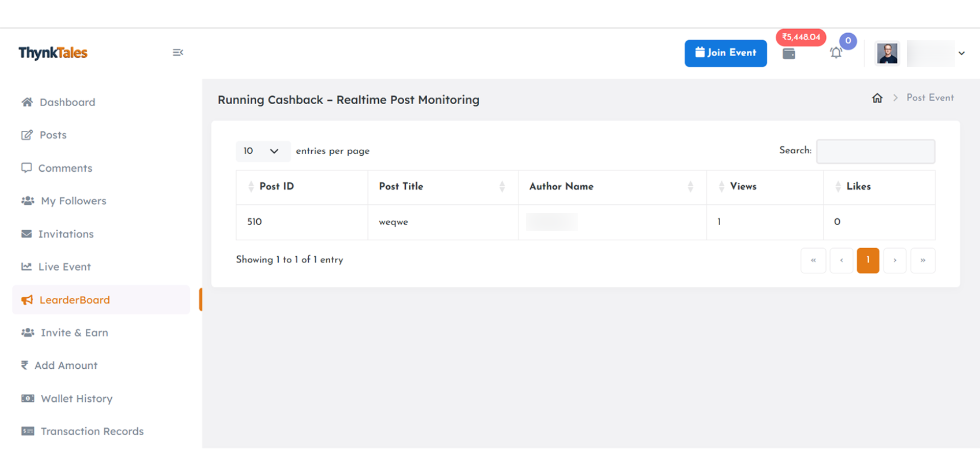Collapse the sidebar with the hamburger icon

click(x=178, y=53)
